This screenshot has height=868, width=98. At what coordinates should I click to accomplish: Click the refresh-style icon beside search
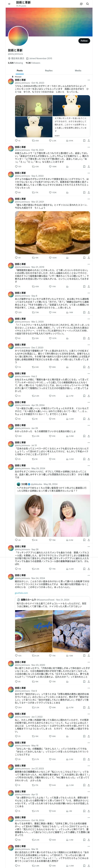pos(81,4)
